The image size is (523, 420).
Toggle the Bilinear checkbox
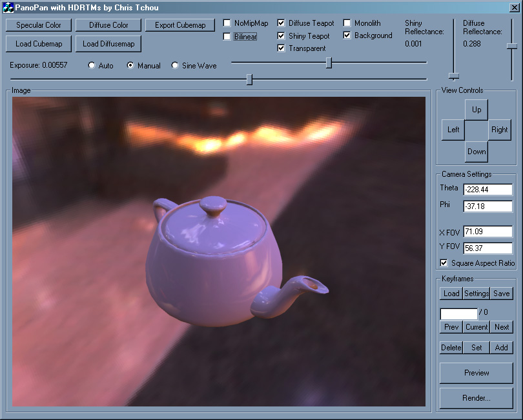(x=227, y=36)
